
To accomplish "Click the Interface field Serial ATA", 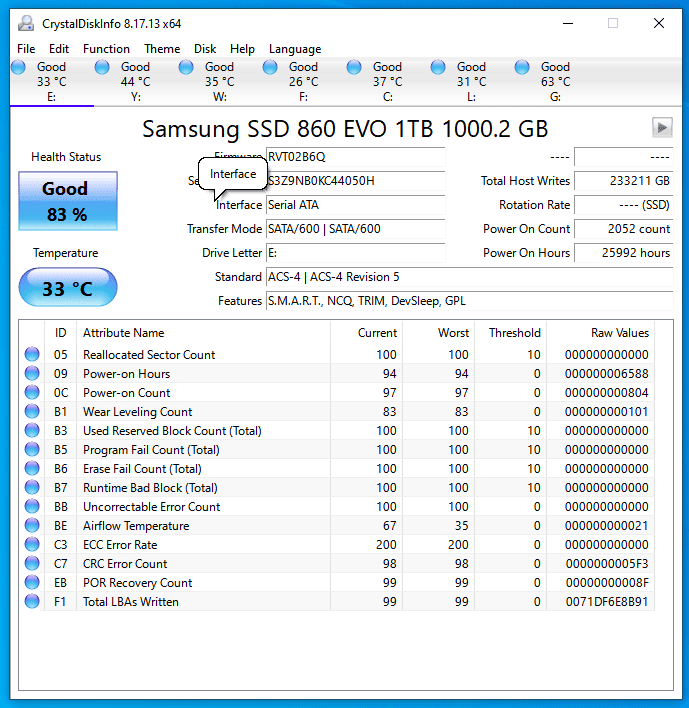I will [355, 205].
